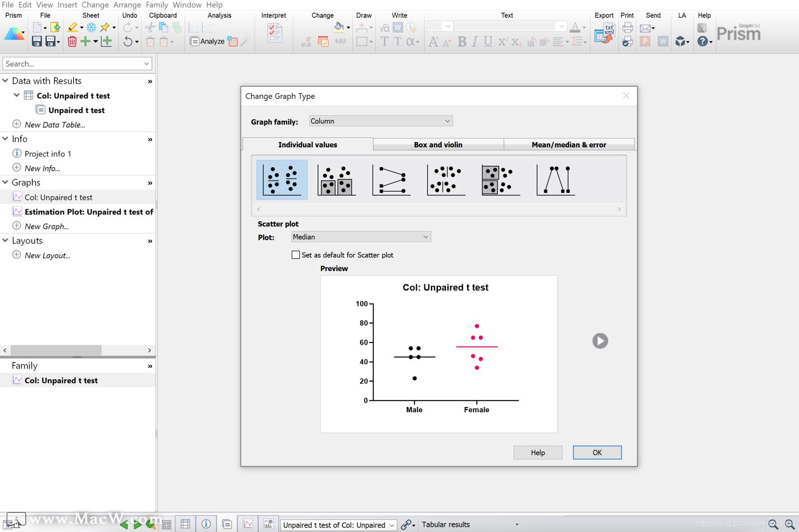The height and width of the screenshot is (532, 799).
Task: Click the Help question mark icon
Action: coord(702,41)
